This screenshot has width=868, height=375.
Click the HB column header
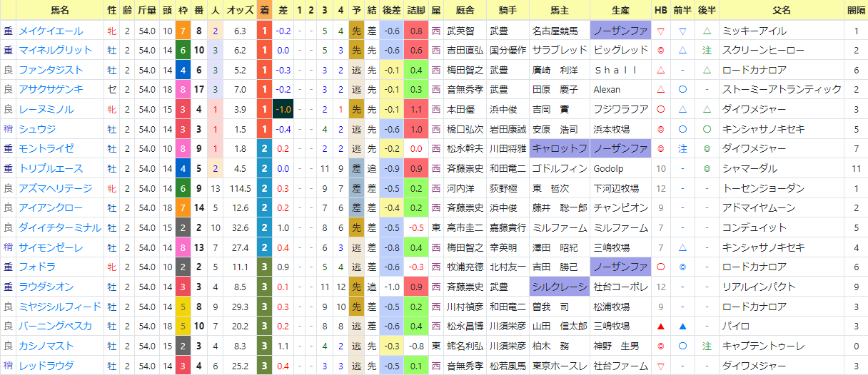tap(661, 11)
